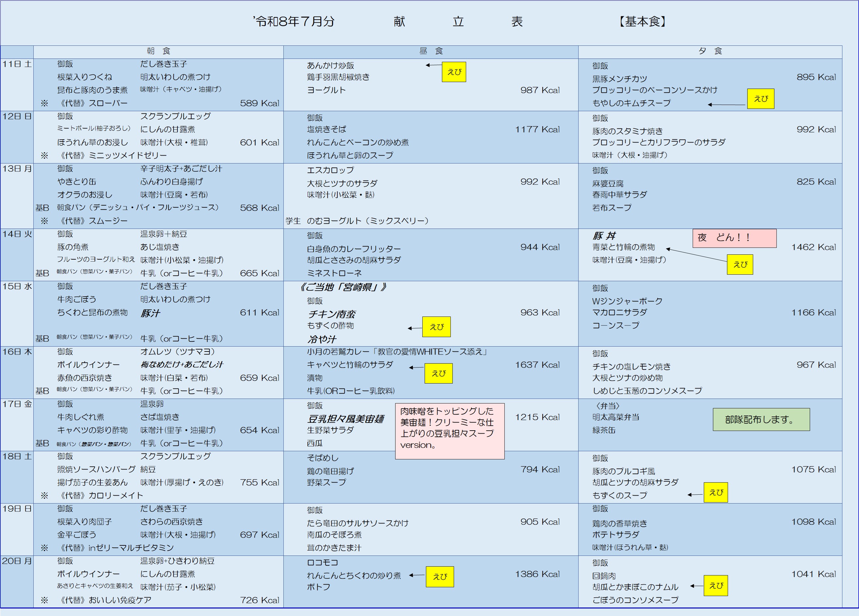
Task: Click the 小月の若鷲カレー lunch entry
Action: click(397, 351)
